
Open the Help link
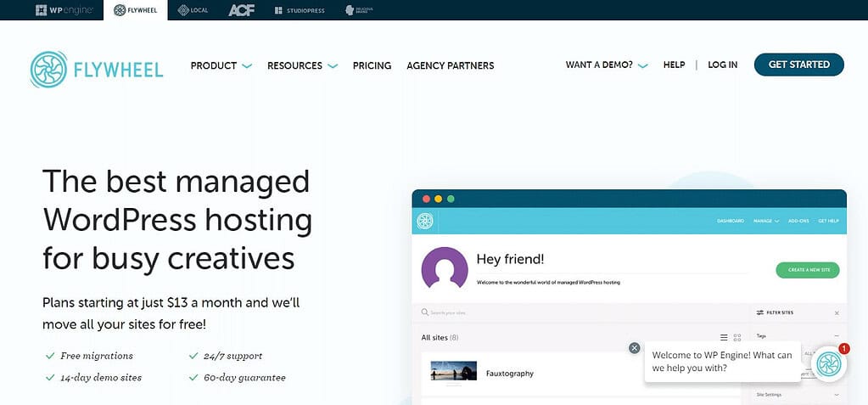(674, 65)
